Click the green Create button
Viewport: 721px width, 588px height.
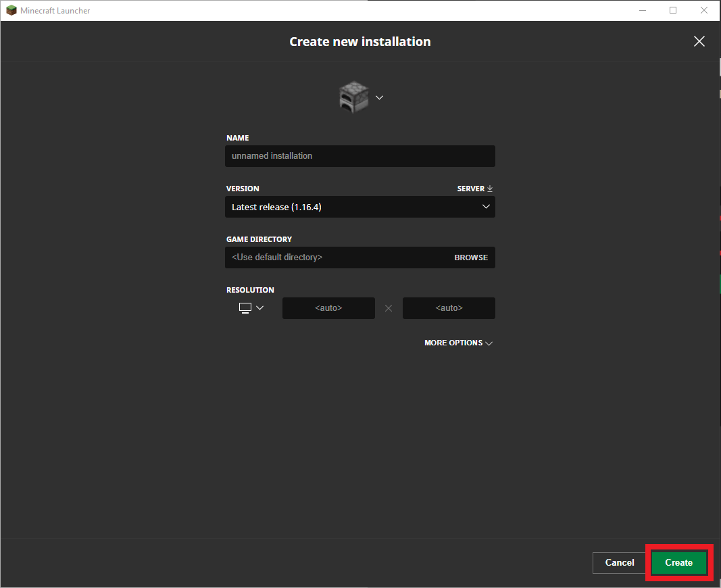678,562
